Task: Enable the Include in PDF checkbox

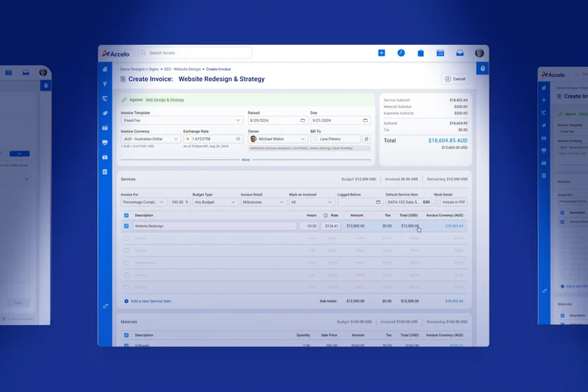Action: click(x=439, y=202)
